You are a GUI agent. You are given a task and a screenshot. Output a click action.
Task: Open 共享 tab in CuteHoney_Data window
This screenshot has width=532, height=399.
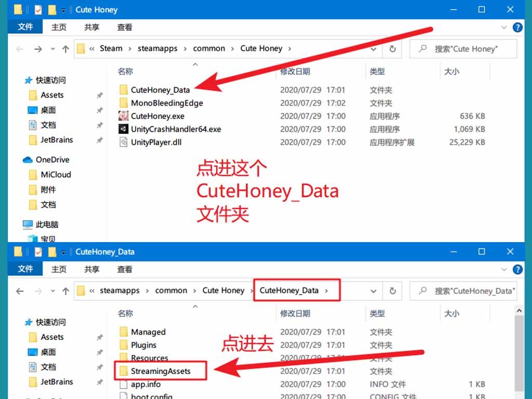pyautogui.click(x=91, y=269)
